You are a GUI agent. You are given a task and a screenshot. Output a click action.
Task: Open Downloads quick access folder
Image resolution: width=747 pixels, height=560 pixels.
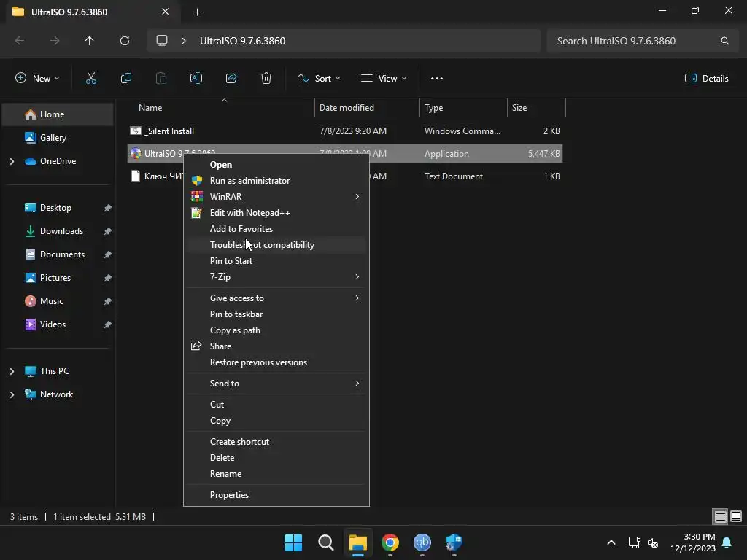point(58,231)
